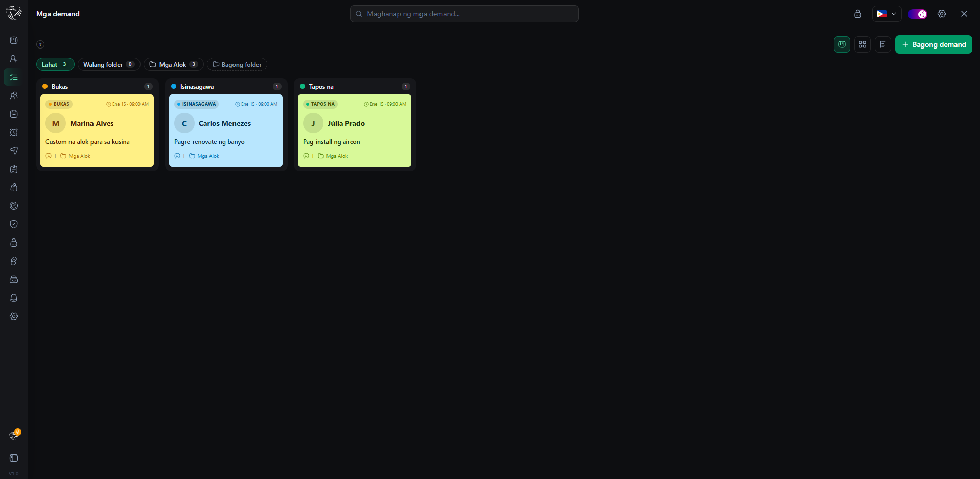Viewport: 980px width, 479px height.
Task: Click the Bagong demand button
Action: pyautogui.click(x=934, y=44)
